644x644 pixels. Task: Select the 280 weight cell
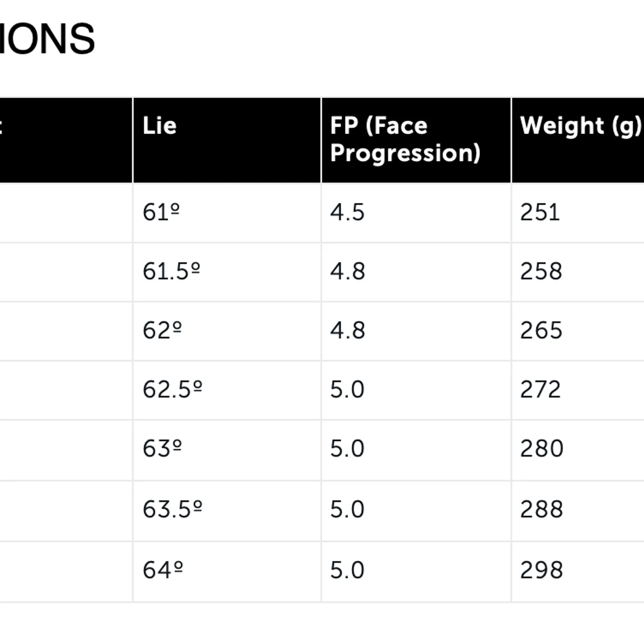pos(541,449)
